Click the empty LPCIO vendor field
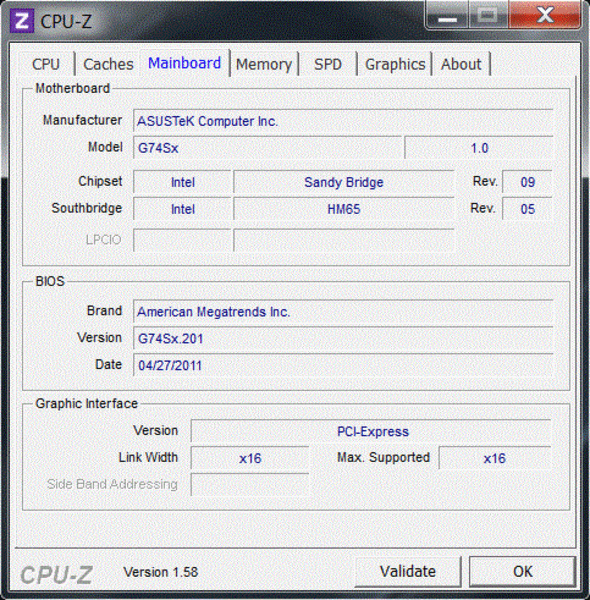590x600 pixels. 182,240
